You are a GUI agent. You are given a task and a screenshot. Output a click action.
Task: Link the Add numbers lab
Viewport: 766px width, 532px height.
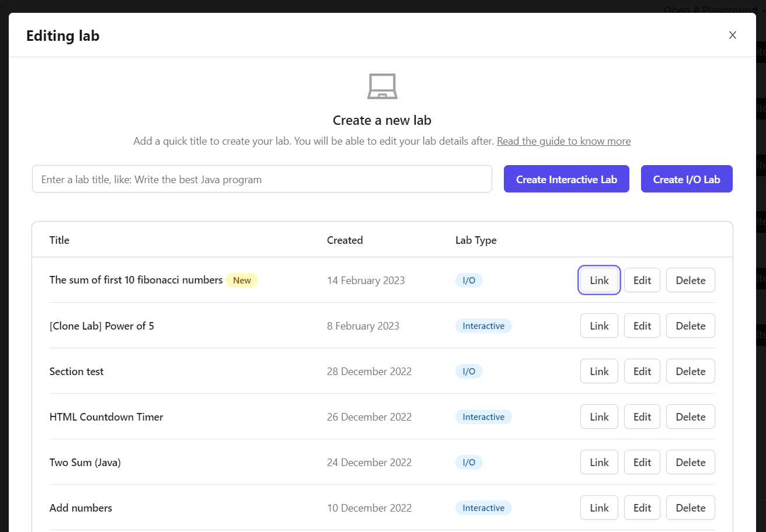coord(599,508)
